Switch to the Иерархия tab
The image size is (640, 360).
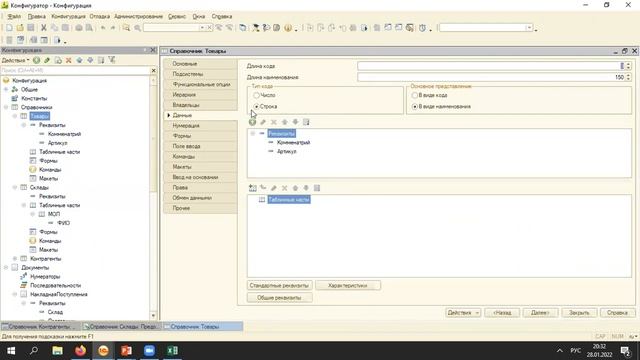pos(200,95)
